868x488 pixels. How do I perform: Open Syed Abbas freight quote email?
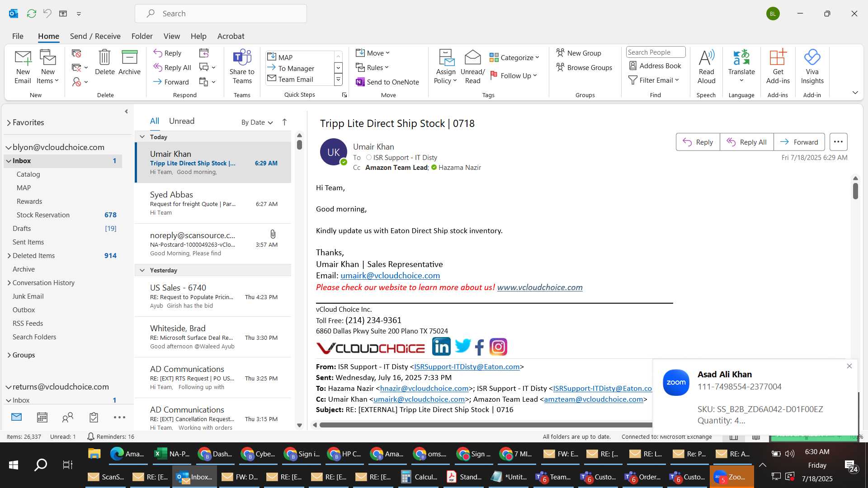coord(213,203)
